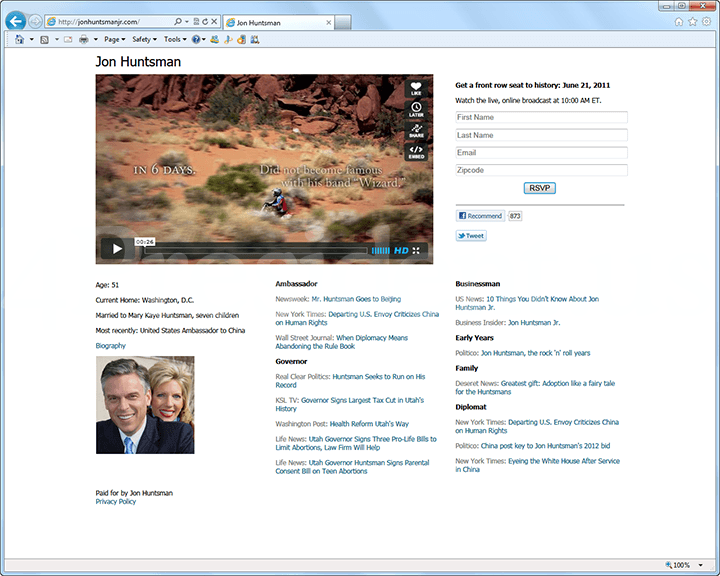Viewport: 720px width, 576px height.
Task: Click the video Share icon
Action: (x=416, y=130)
